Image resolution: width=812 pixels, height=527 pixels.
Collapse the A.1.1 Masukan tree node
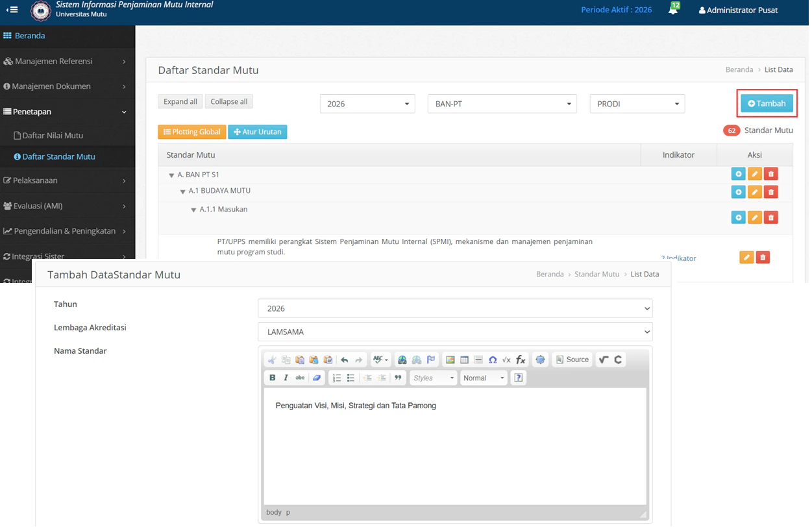pos(193,210)
